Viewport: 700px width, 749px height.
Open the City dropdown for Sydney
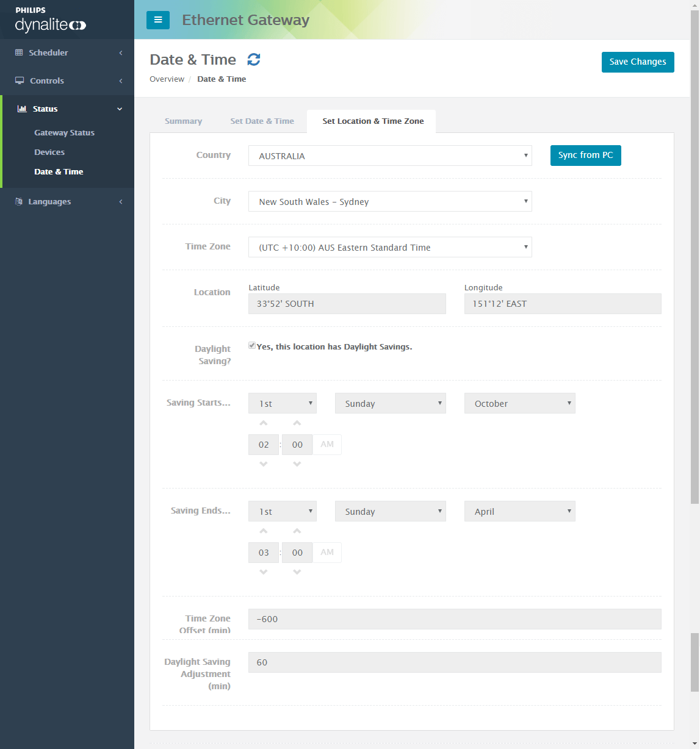coord(390,201)
